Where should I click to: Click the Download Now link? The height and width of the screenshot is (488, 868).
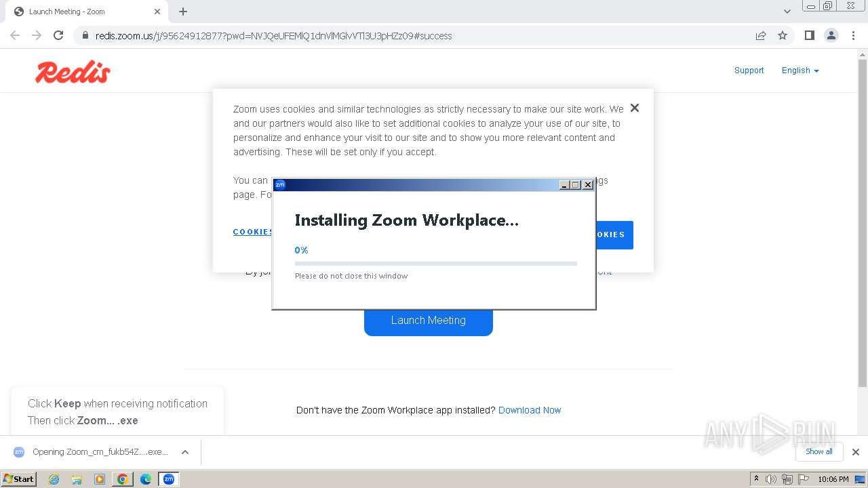pos(530,410)
